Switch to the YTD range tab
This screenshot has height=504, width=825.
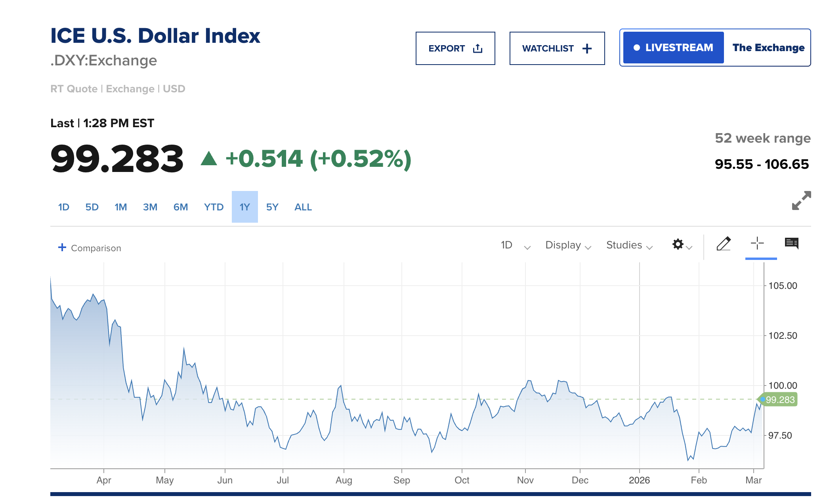(214, 207)
